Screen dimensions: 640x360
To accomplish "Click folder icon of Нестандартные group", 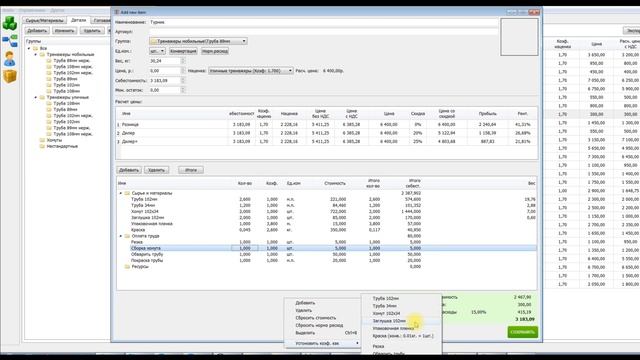I will (42, 146).
